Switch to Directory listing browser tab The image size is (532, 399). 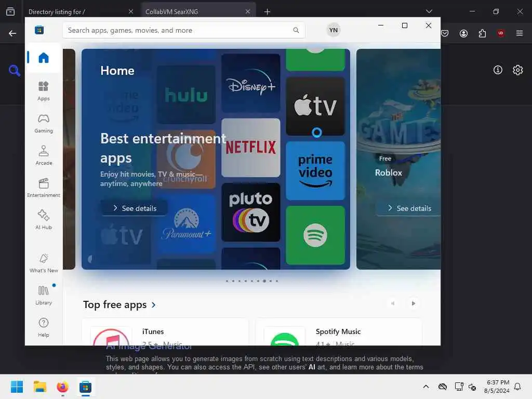coord(79,12)
